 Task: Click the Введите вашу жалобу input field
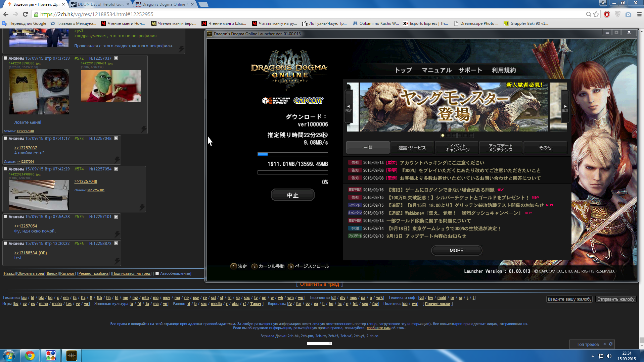point(569,299)
